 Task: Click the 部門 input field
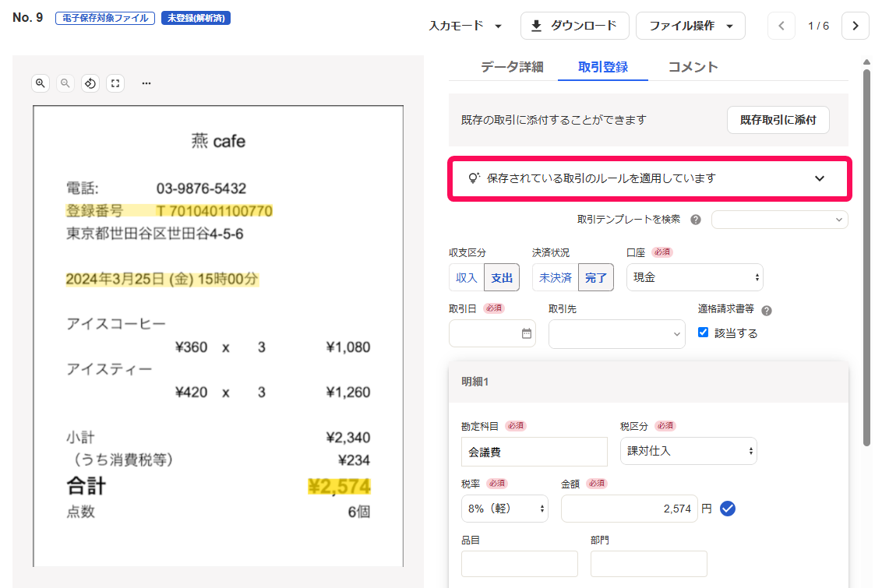[x=648, y=564]
